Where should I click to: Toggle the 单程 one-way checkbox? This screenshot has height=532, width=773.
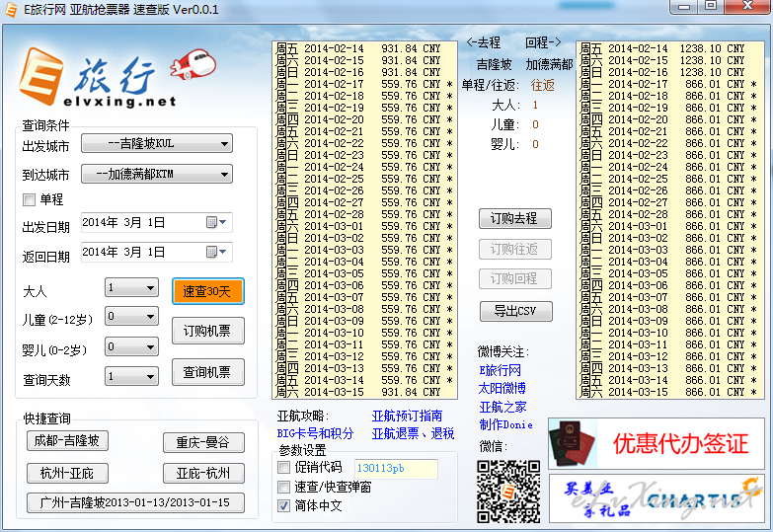(29, 199)
